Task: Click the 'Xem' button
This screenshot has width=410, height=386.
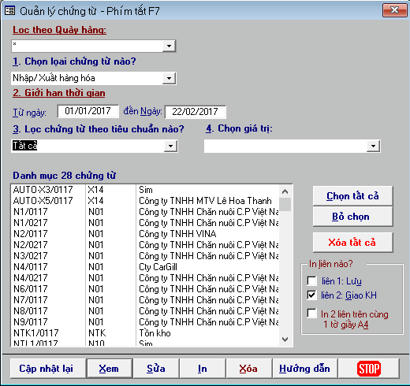Action: click(x=109, y=369)
